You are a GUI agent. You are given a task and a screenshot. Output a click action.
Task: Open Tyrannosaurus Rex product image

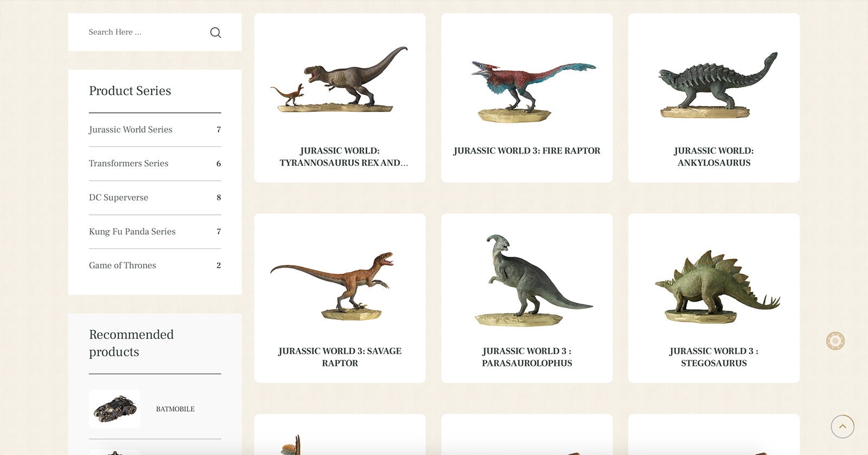(340, 79)
